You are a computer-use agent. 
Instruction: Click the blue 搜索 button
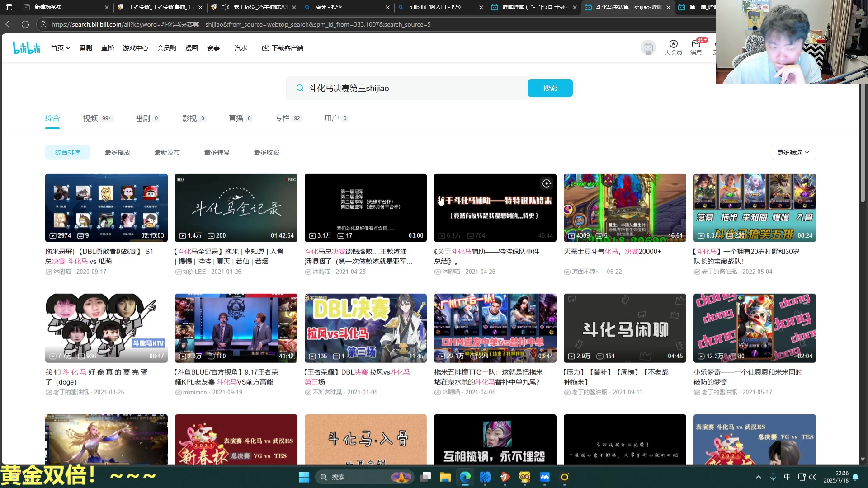[x=550, y=88]
